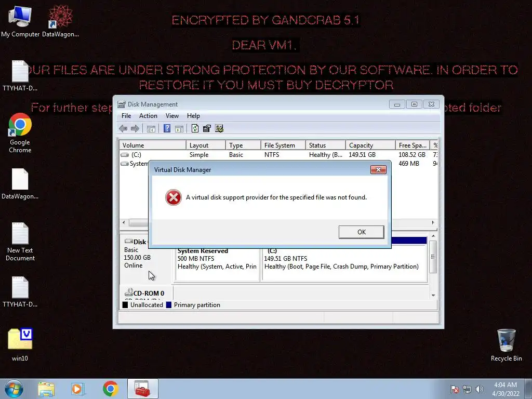
Task: Sort by the Free Space column header
Action: tap(413, 145)
